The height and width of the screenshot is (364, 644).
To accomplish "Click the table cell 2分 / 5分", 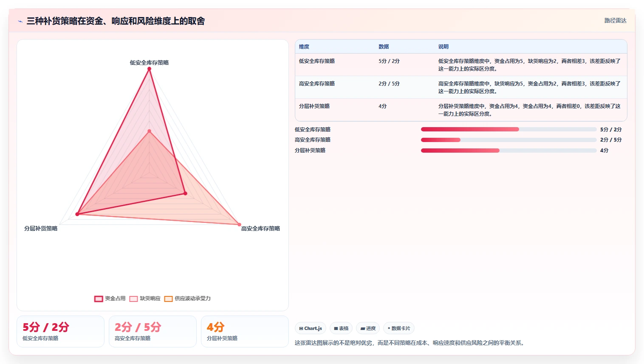I will 389,84.
